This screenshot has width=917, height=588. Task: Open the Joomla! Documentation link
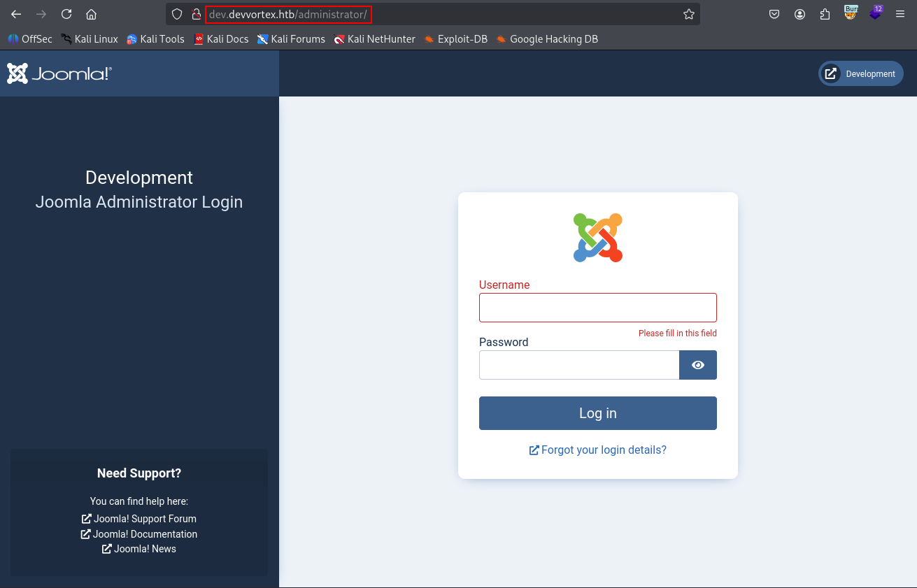(139, 534)
